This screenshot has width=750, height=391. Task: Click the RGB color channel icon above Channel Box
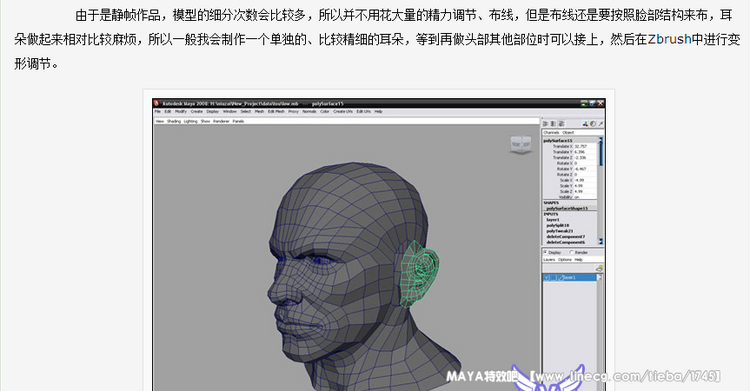tap(585, 123)
